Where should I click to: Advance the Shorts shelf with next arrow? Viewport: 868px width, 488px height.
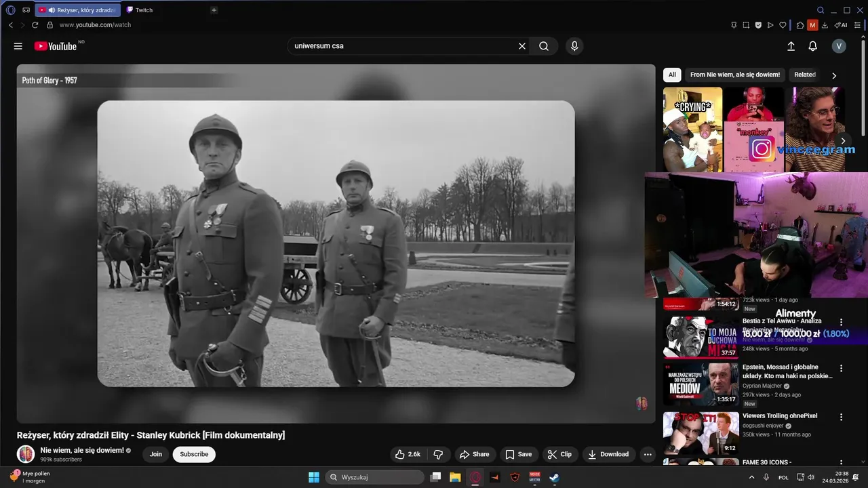[x=843, y=141]
